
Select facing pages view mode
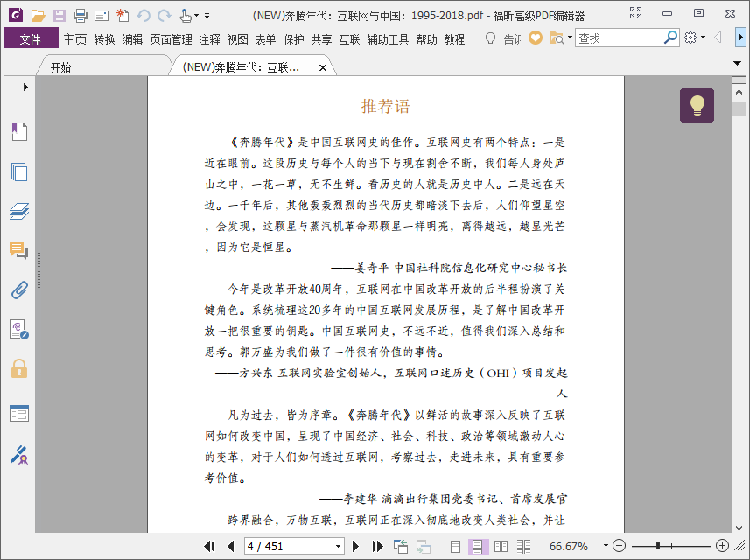pyautogui.click(x=501, y=546)
